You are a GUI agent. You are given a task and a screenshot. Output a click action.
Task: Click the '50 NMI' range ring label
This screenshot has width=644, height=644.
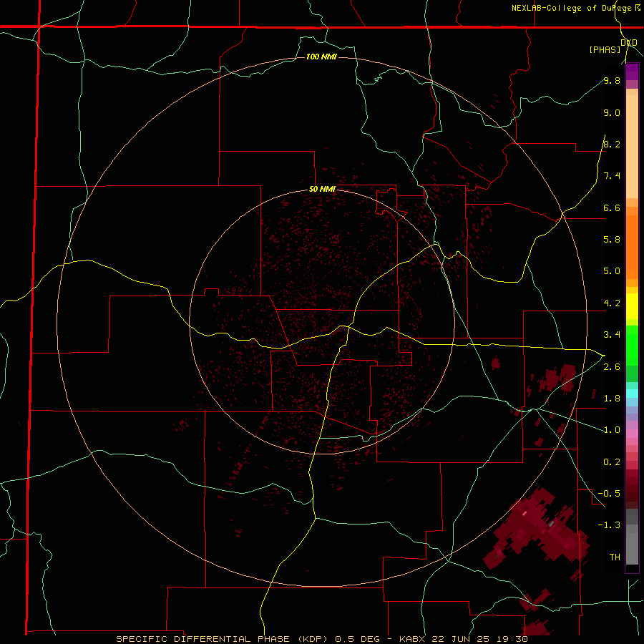point(322,189)
